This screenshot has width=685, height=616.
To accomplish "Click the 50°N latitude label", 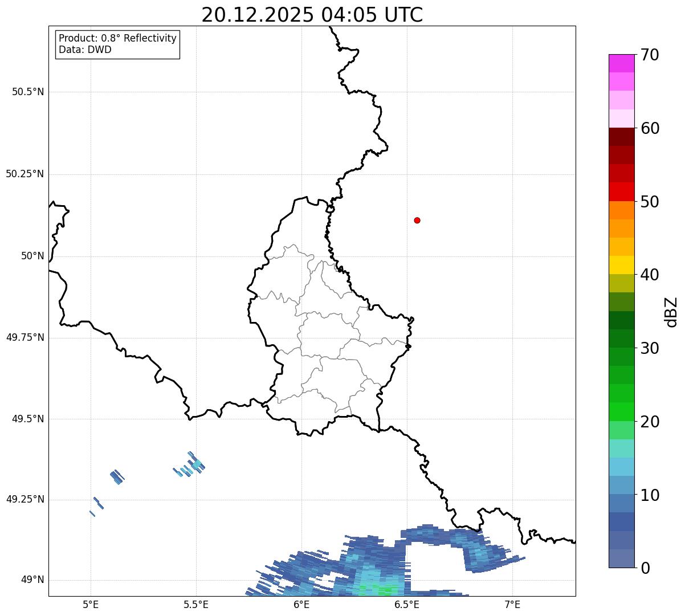I will [32, 256].
